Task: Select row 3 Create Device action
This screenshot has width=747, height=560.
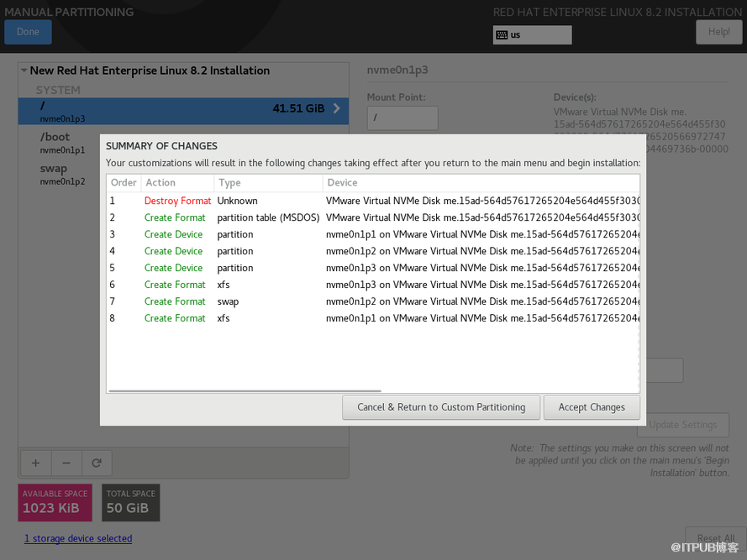Action: tap(173, 234)
